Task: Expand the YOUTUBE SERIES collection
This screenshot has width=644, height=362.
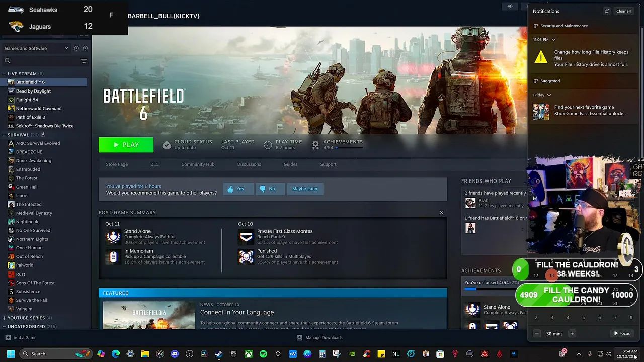Action: point(5,318)
